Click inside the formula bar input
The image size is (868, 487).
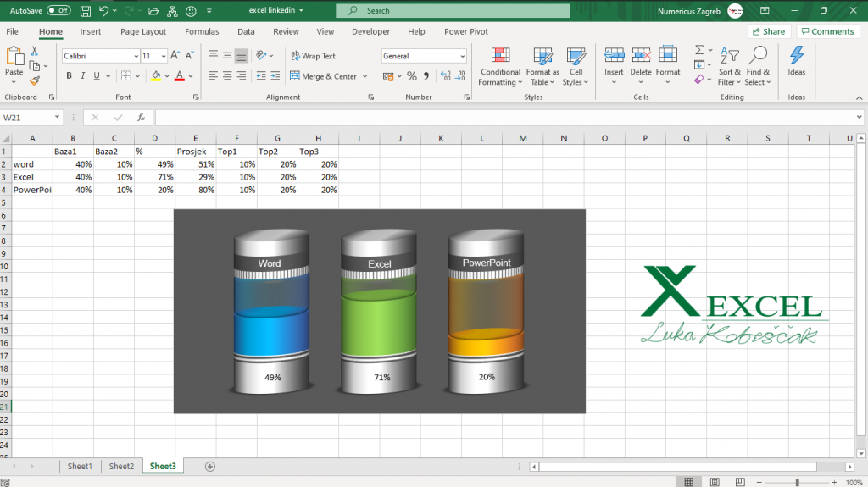504,118
